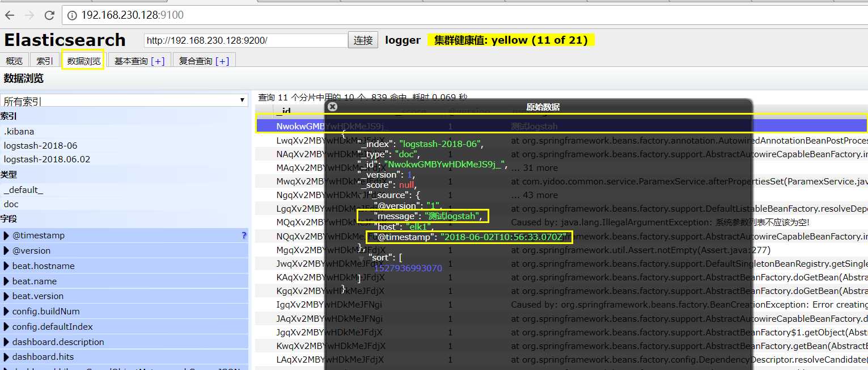Open the row mentioning AbstractBeanFactory$1.getObject
Screen dimensions: 868x370
[x=562, y=333]
